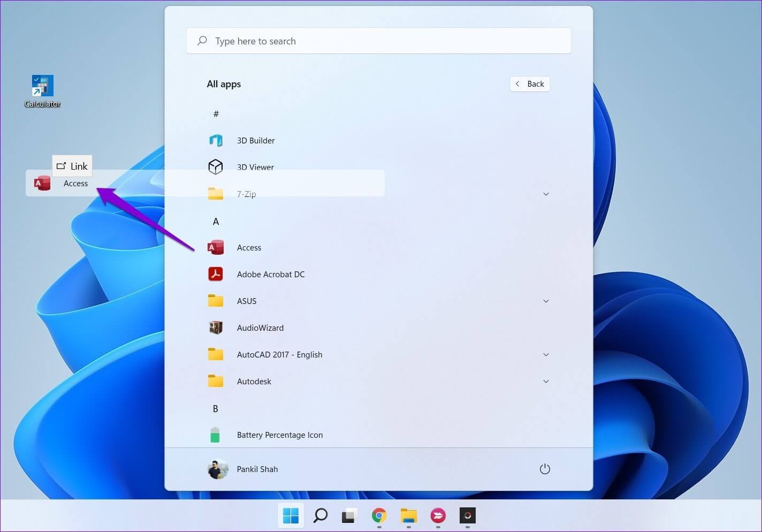Launch the 3D Viewer cube icon

216,167
